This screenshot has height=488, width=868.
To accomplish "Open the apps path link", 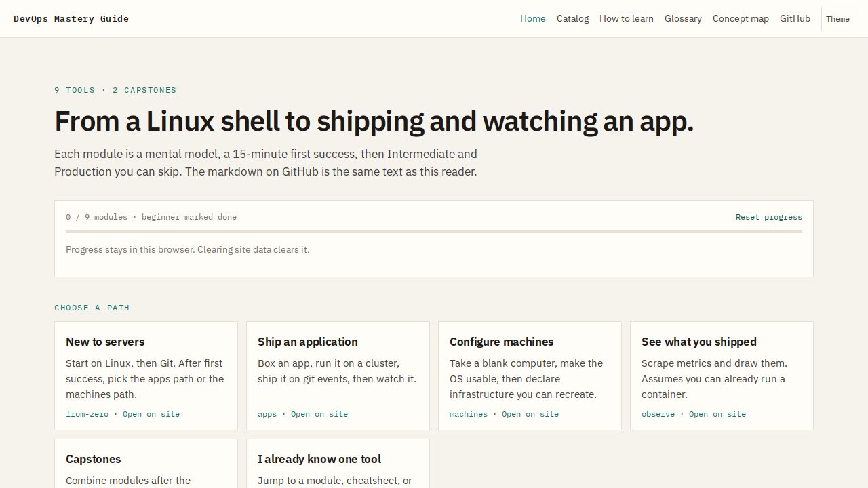I will 267,414.
